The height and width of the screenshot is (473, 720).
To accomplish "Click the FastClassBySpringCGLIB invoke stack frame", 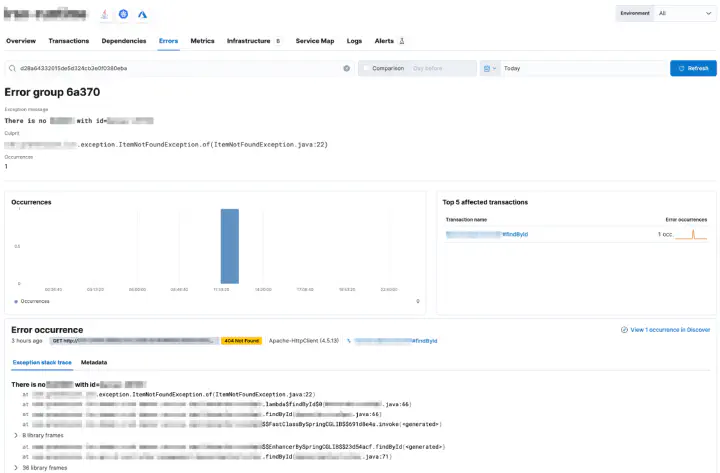I will [232, 424].
